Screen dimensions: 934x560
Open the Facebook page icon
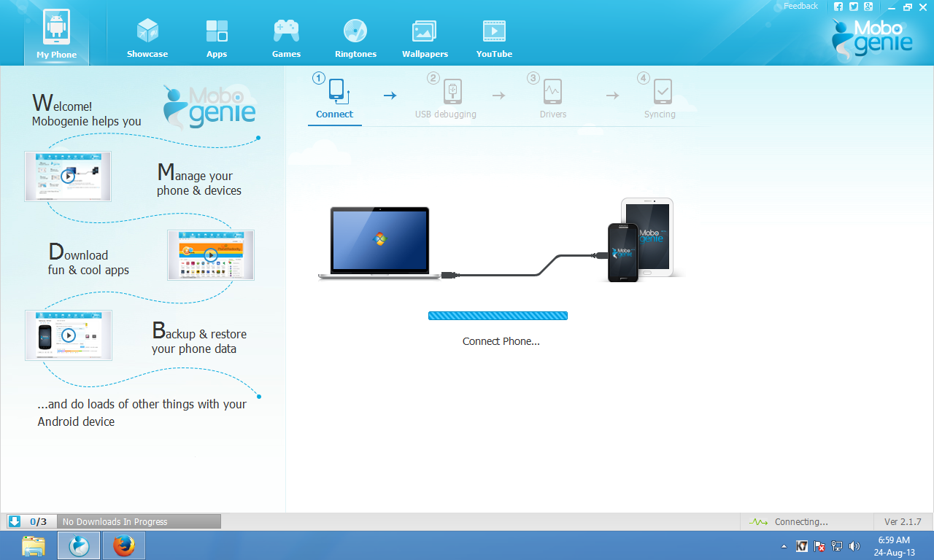pos(838,7)
